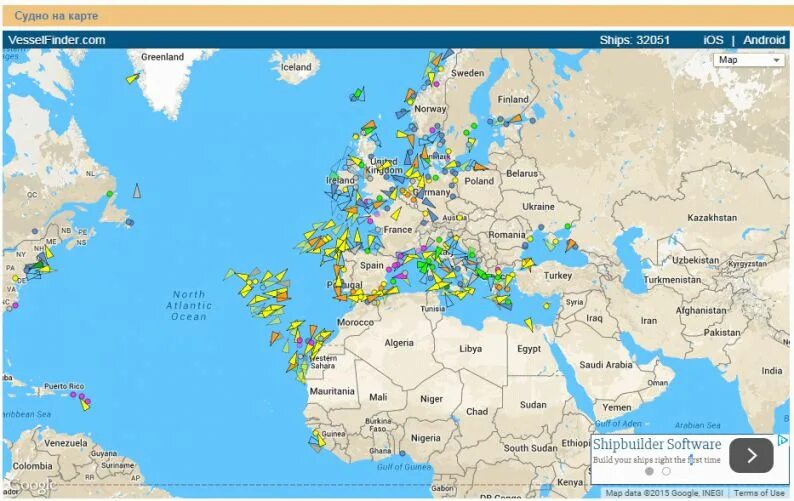
Task: Click the Ukraine label on the map
Action: pyautogui.click(x=538, y=207)
